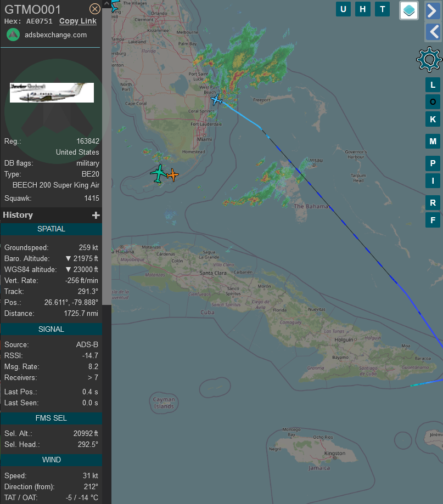Click the Miami label on the map
This screenshot has height=504, width=443.
pos(204,139)
